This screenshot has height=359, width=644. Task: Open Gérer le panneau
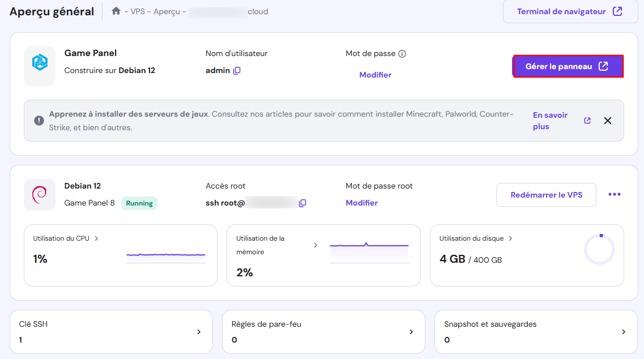pos(567,66)
